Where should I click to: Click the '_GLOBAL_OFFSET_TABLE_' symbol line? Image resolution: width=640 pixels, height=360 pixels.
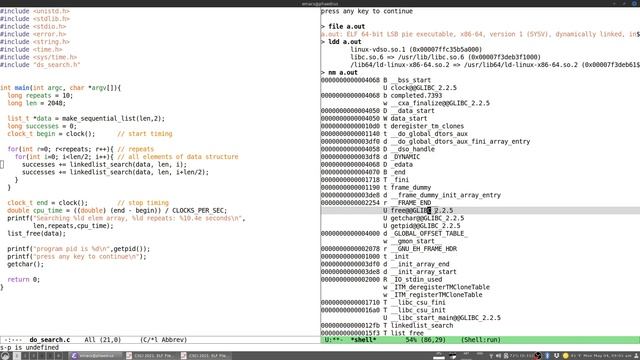pos(394,233)
